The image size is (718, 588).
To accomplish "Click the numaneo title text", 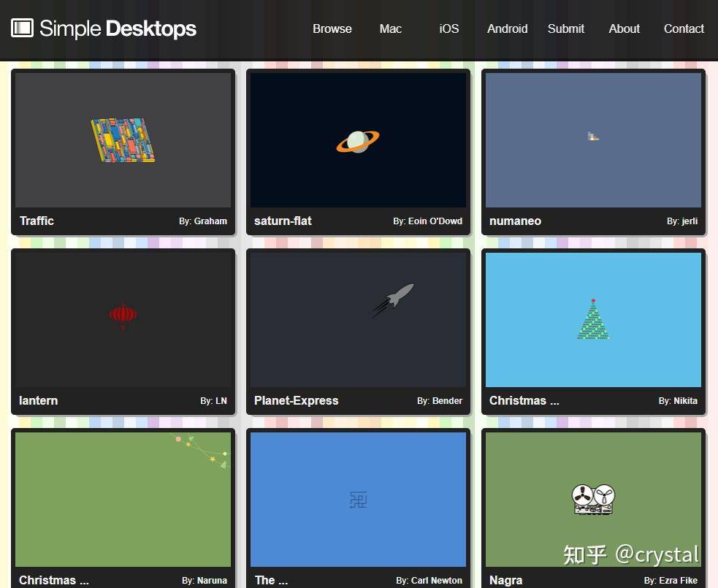I will coord(515,221).
